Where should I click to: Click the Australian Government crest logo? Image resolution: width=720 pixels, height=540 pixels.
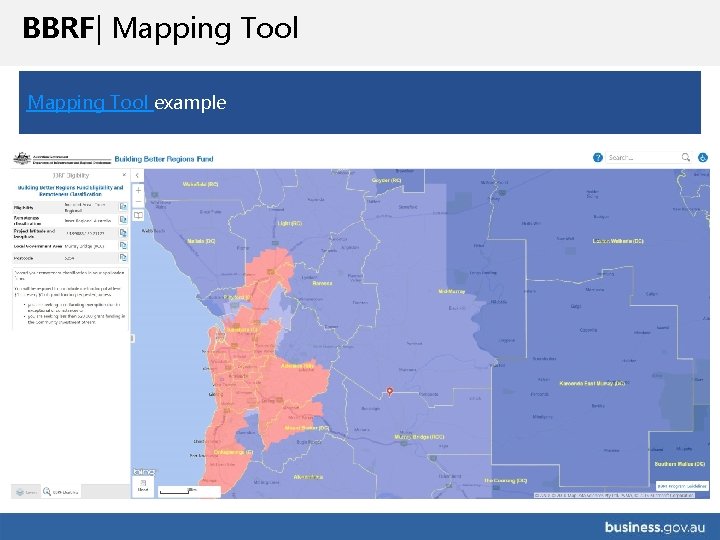pos(22,158)
